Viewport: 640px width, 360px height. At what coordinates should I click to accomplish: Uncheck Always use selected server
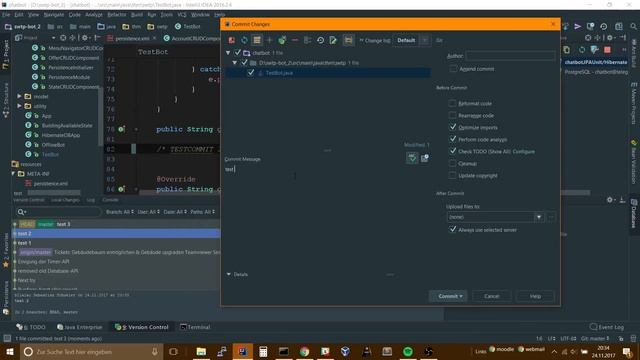click(x=452, y=229)
